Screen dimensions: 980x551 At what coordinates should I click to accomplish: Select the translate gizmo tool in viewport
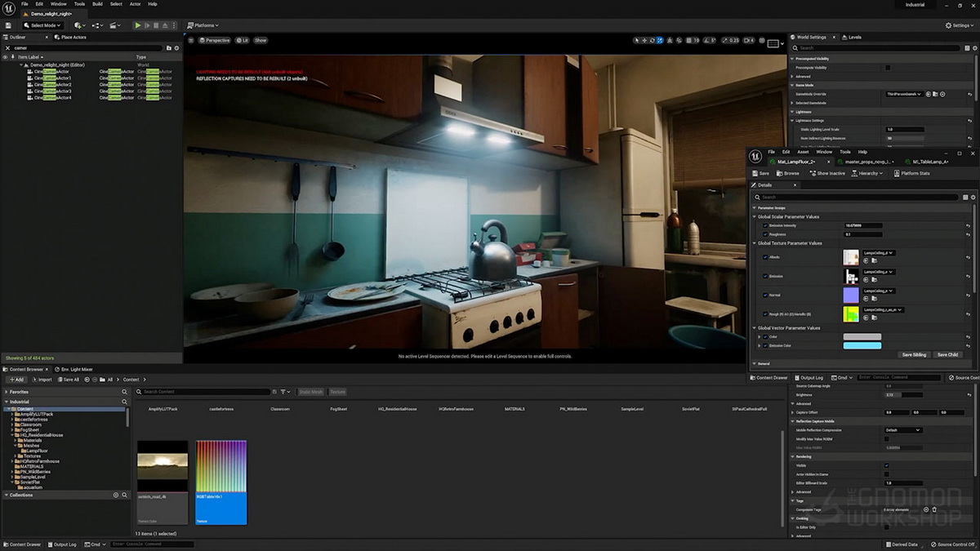644,40
